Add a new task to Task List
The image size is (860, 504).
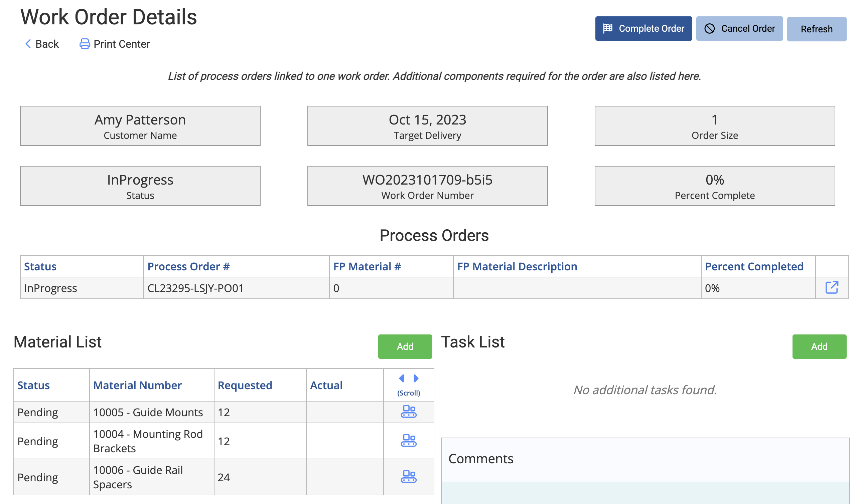click(x=819, y=346)
